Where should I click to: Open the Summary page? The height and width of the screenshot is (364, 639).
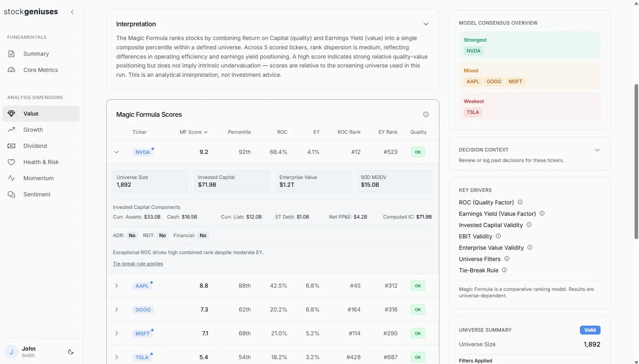tap(41, 54)
